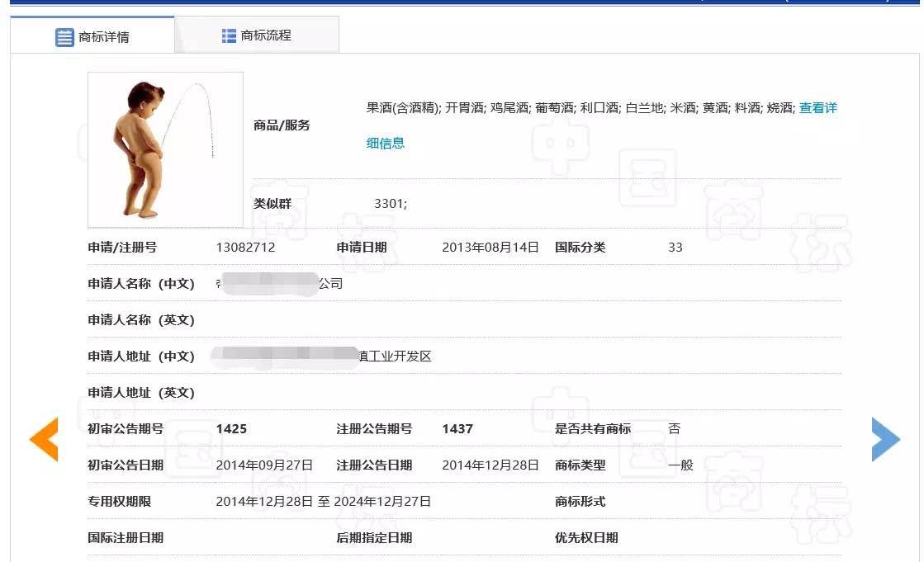Switch to the 商标流程 tab
This screenshot has height=562, width=924.
pyautogui.click(x=256, y=35)
